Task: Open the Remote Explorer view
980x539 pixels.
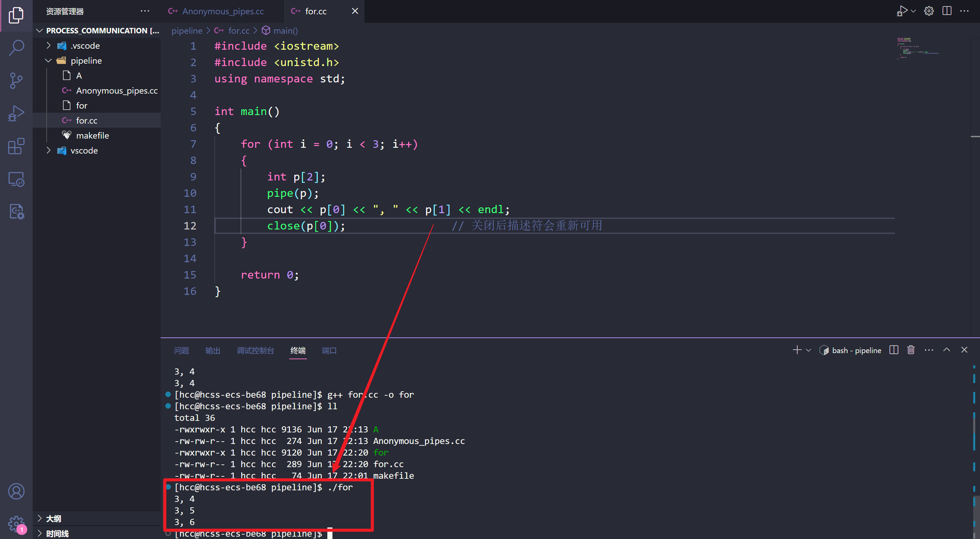Action: [16, 179]
